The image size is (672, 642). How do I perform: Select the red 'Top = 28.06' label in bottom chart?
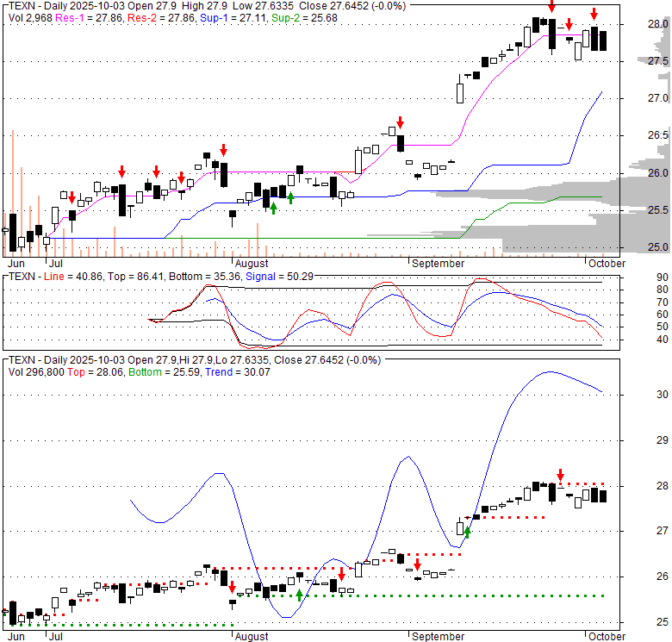(x=95, y=372)
